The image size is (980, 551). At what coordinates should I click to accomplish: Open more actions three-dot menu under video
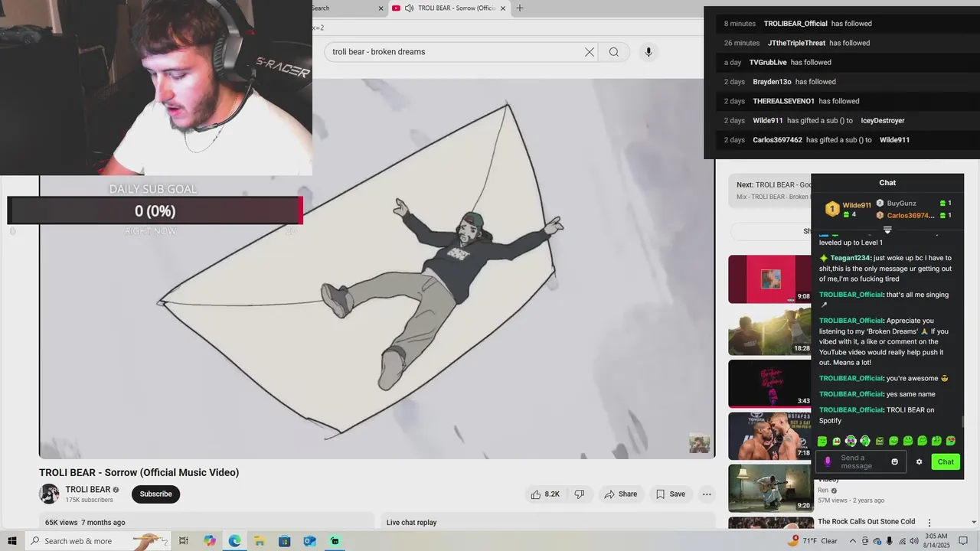[x=707, y=494]
